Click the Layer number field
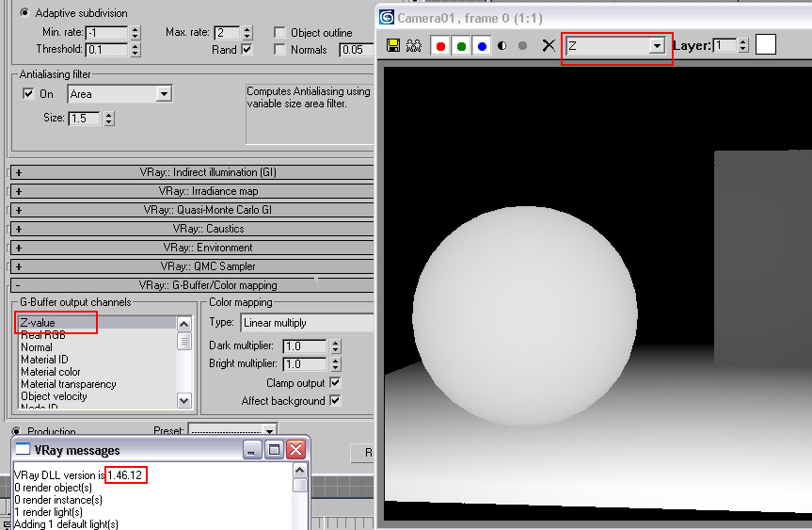Screen dimensions: 812x530 [x=724, y=45]
